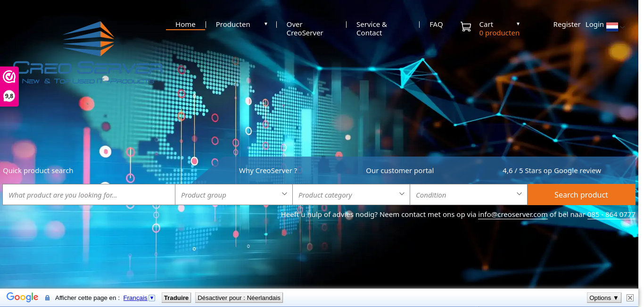The image size is (644, 307).
Task: Click the lock icon in translate bar
Action: click(x=47, y=298)
